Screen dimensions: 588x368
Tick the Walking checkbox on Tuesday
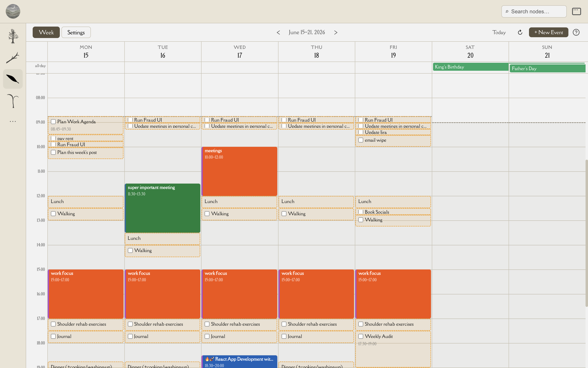(130, 250)
